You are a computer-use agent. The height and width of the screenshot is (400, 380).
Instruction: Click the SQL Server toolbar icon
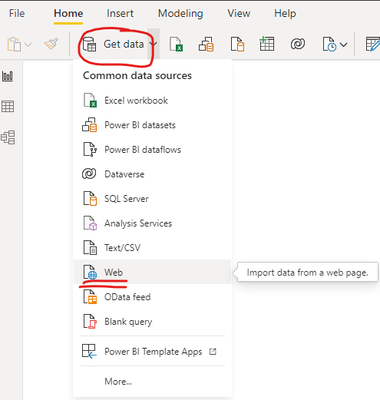pos(237,44)
